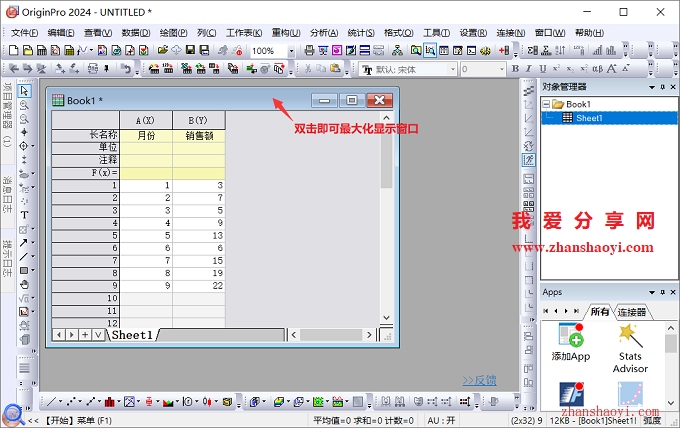Open the 统计(S) menu
The width and height of the screenshot is (680, 428).
coord(361,33)
